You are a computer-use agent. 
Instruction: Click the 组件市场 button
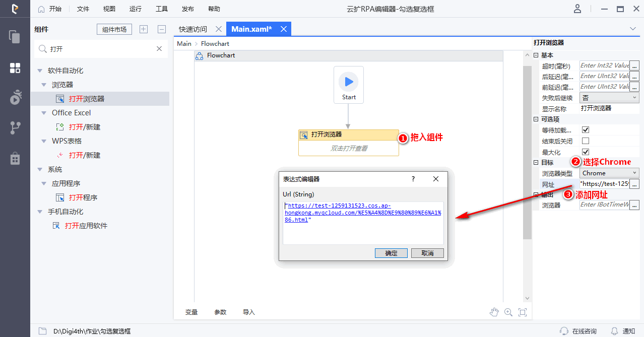click(x=114, y=29)
